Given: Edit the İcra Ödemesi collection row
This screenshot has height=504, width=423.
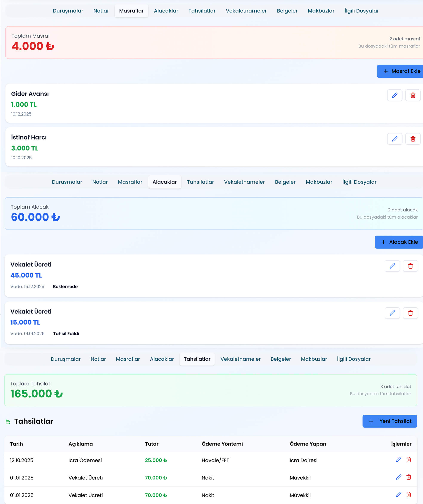Looking at the screenshot, I should (x=398, y=460).
